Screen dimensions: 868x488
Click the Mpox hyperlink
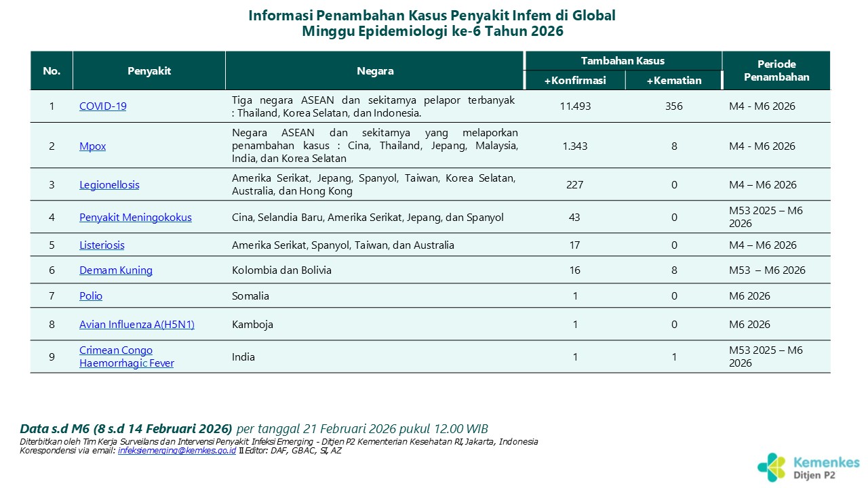coord(92,146)
